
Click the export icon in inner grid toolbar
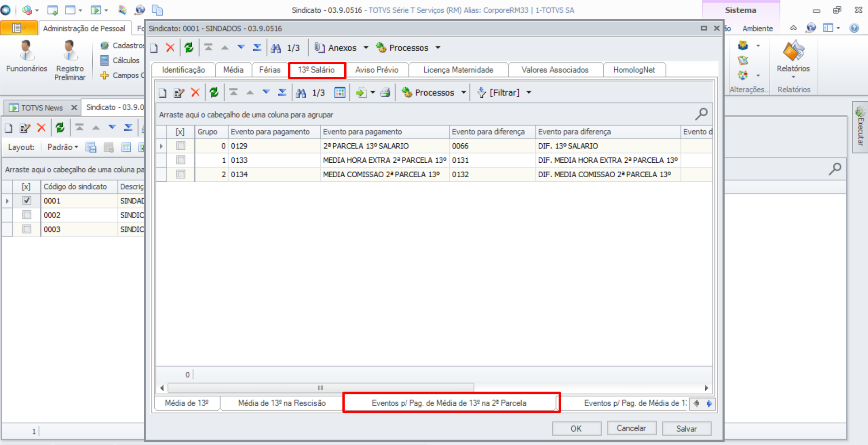361,93
